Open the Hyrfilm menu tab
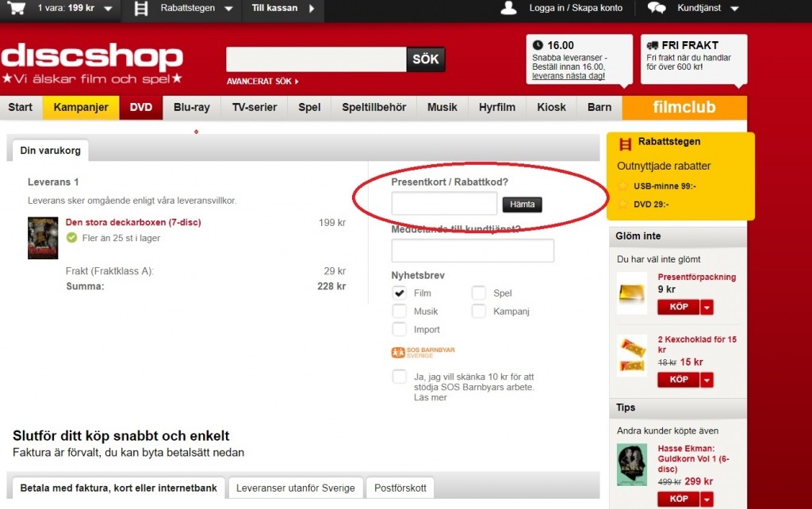The width and height of the screenshot is (812, 509). pyautogui.click(x=497, y=107)
